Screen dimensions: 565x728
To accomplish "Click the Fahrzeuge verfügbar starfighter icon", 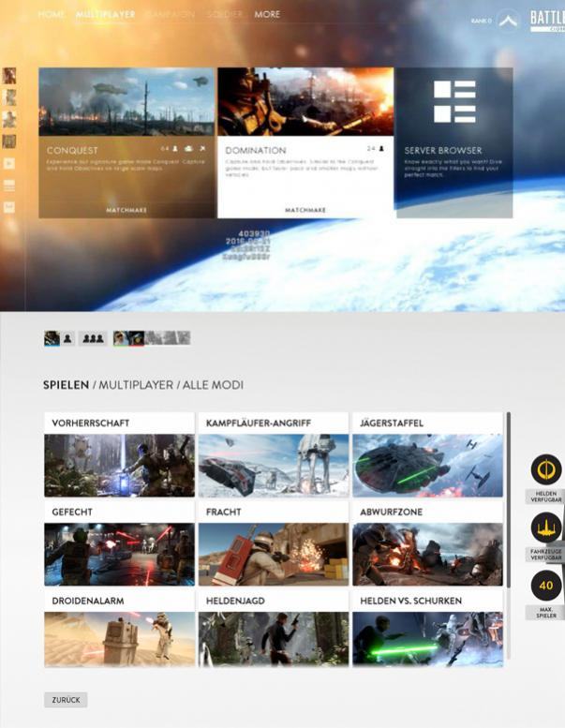I will click(x=546, y=527).
